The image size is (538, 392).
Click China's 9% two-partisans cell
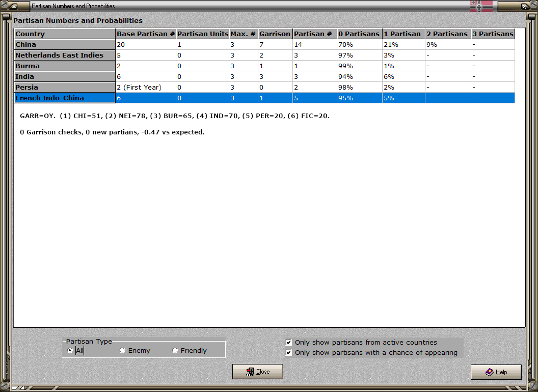click(448, 45)
